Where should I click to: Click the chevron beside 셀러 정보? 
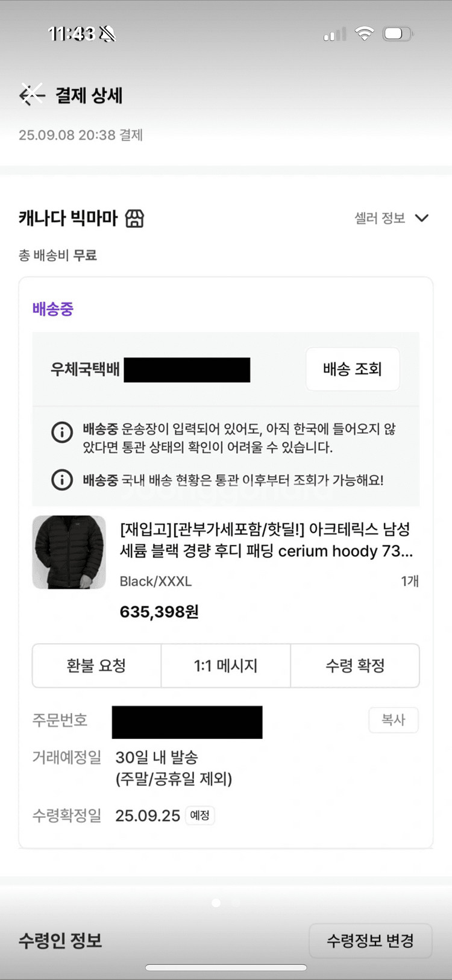(422, 218)
